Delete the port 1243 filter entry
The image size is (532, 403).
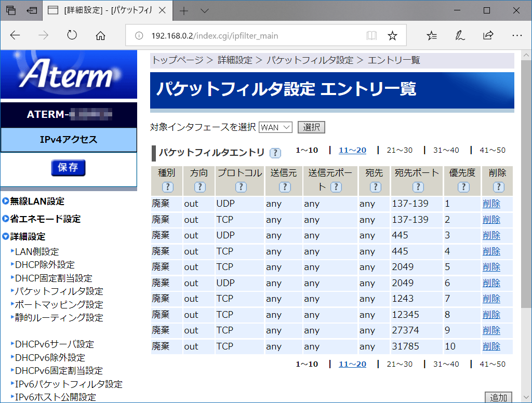[491, 299]
